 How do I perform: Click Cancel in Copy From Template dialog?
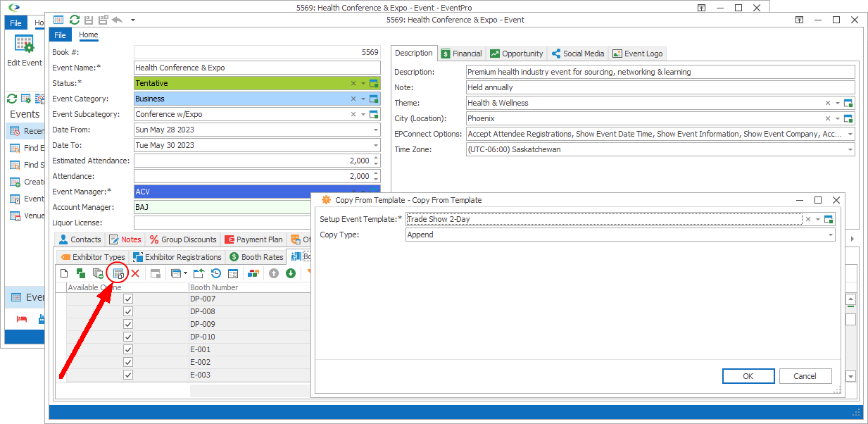pyautogui.click(x=805, y=376)
